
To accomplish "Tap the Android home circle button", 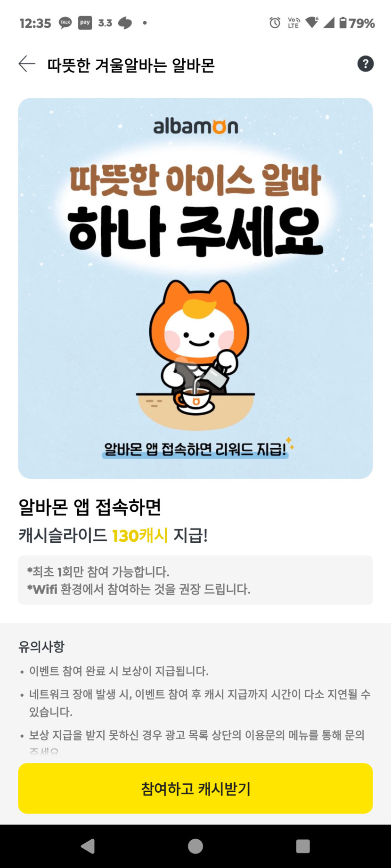I will (x=195, y=846).
